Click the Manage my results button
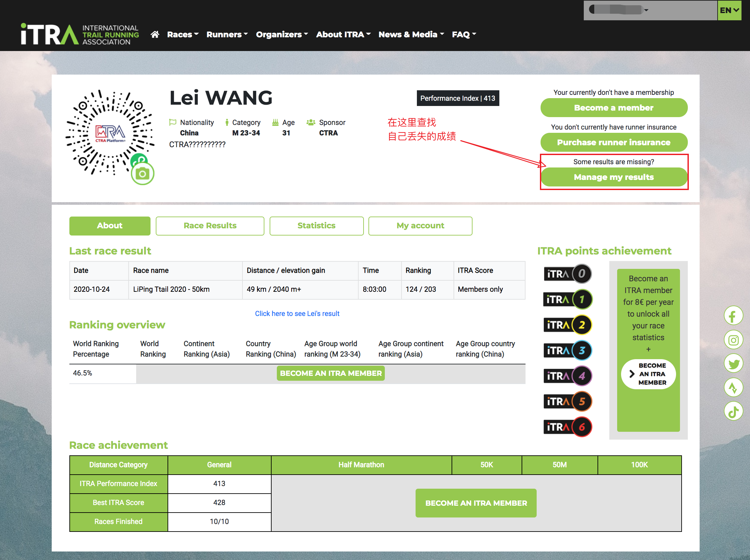Screen dimensions: 750x560 (x=614, y=177)
